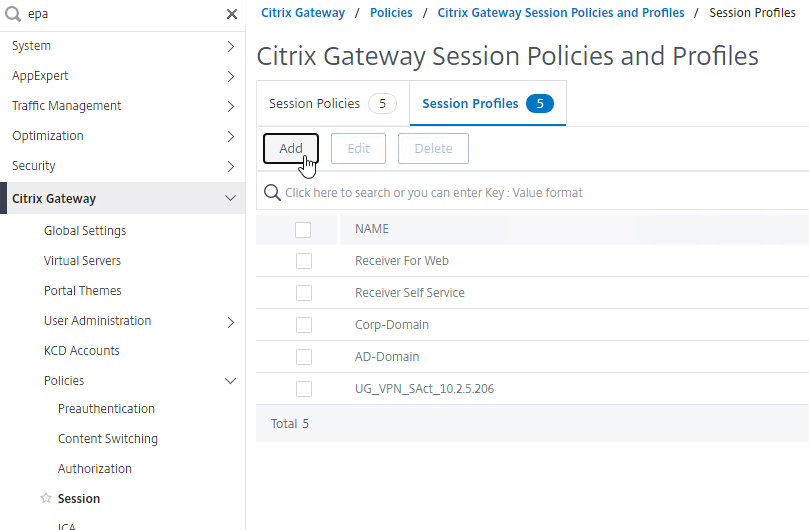809x530 pixels.
Task: Open Optimization in the sidebar
Action: [47, 136]
